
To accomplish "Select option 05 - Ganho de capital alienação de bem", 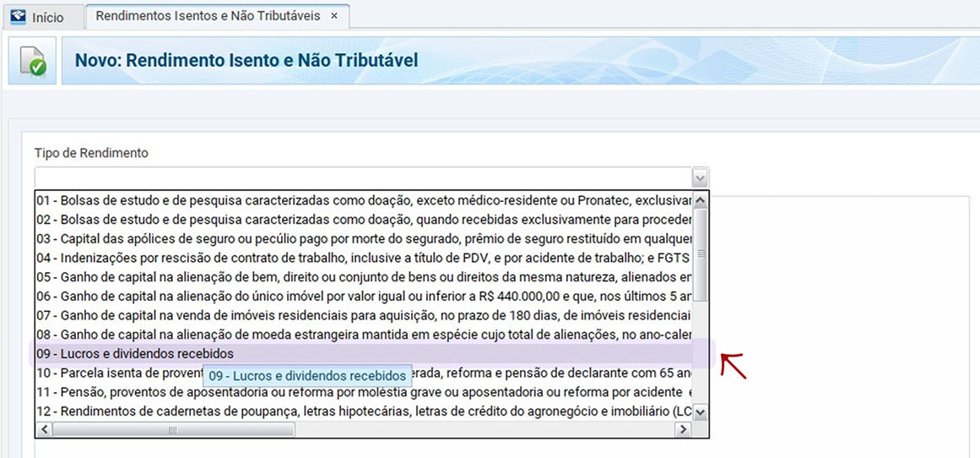I will click(364, 277).
